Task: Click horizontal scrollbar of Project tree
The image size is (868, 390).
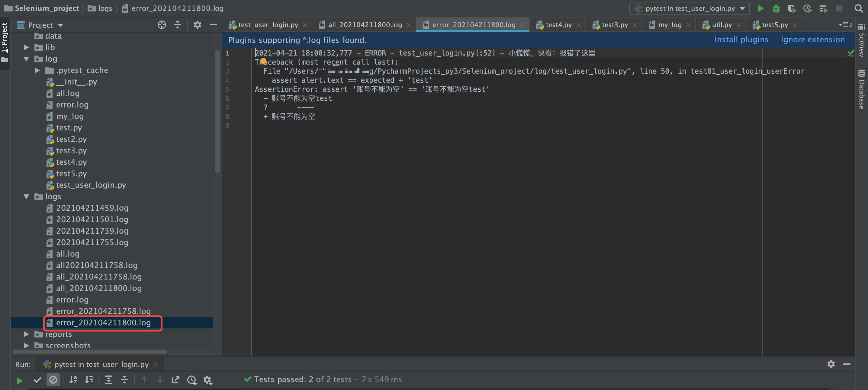Action: [x=90, y=352]
